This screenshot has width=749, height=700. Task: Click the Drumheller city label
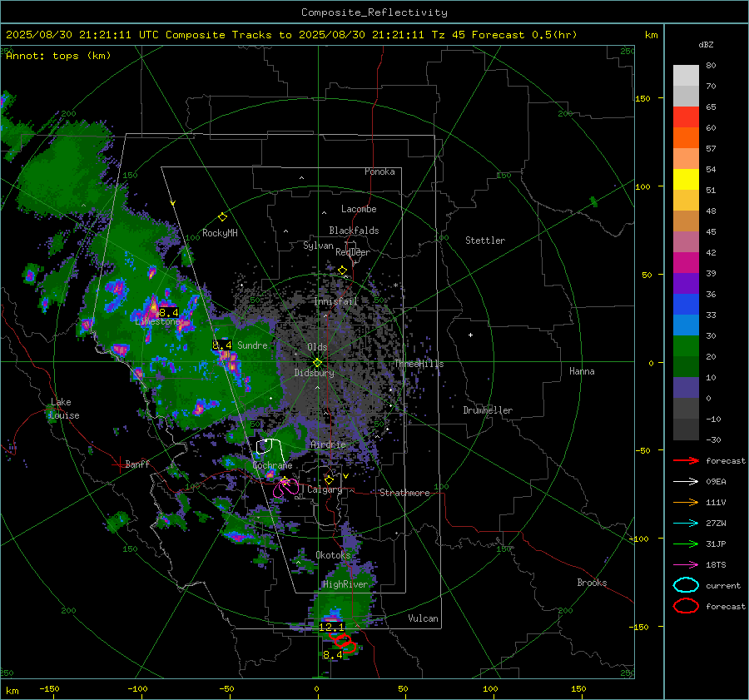click(488, 410)
